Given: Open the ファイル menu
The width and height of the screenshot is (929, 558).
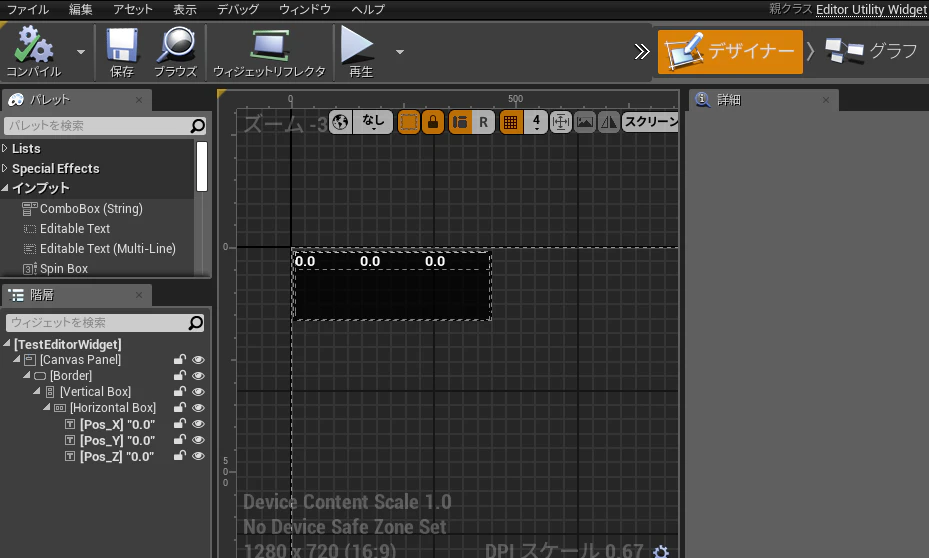Looking at the screenshot, I should [x=28, y=9].
